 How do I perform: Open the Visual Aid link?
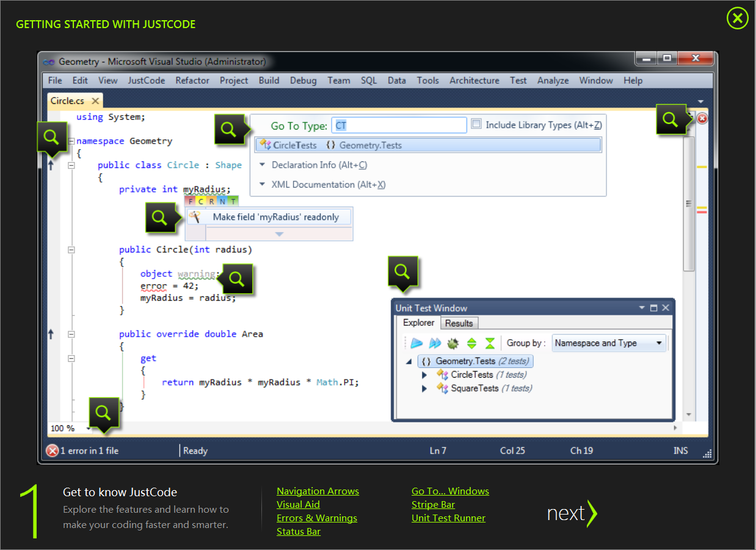pyautogui.click(x=298, y=505)
